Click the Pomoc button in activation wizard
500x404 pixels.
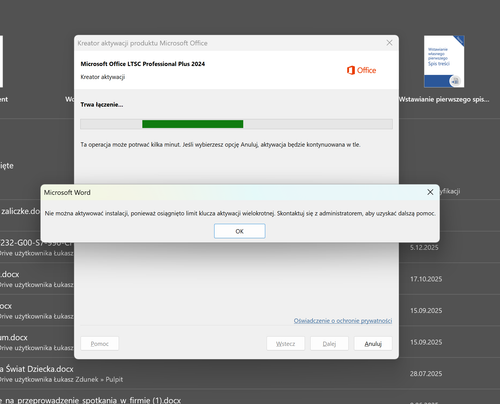click(100, 344)
